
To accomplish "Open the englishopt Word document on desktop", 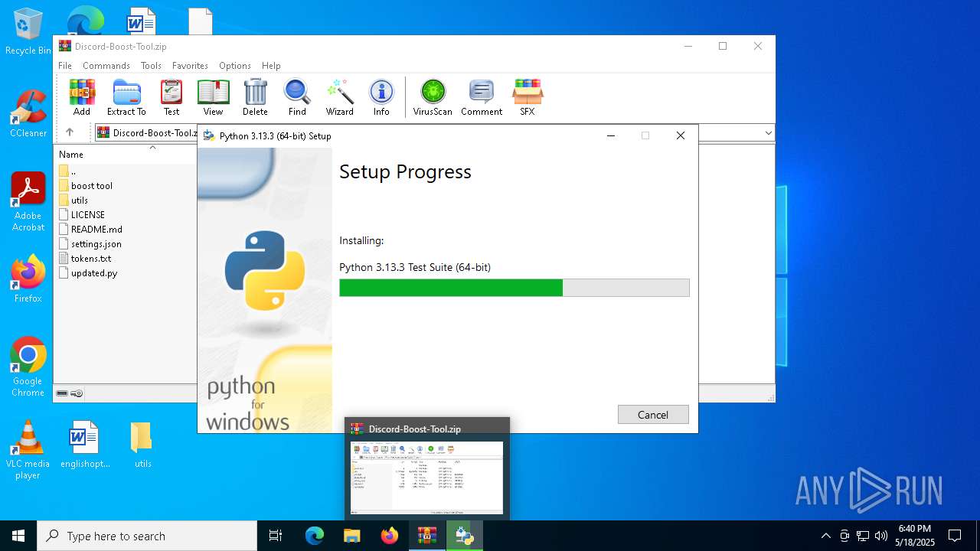I will pyautogui.click(x=85, y=445).
